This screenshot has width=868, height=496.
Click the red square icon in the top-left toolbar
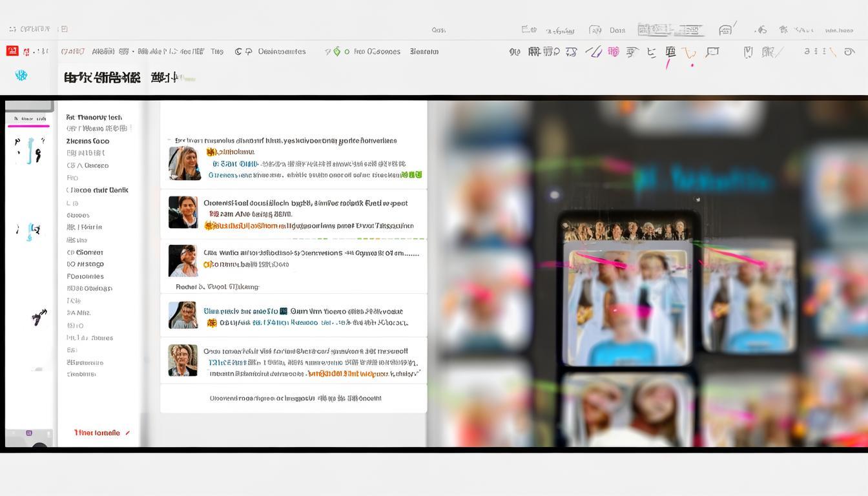[12, 51]
